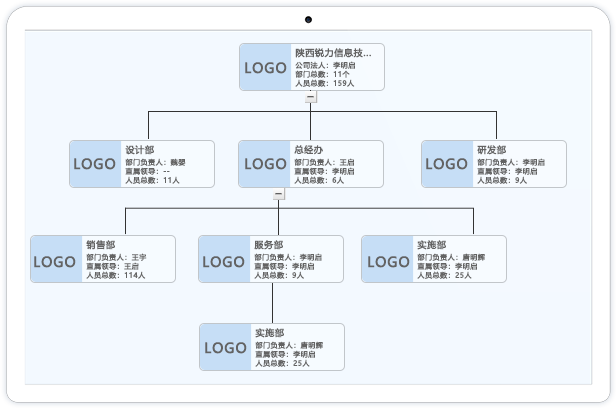Click 人员总数: 114人 on 销售部 card

tap(116, 275)
